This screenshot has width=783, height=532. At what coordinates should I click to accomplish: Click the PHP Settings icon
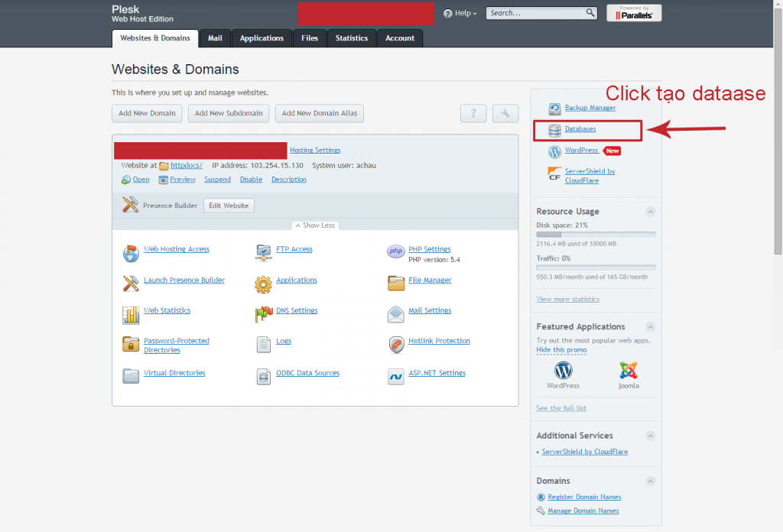[395, 252]
